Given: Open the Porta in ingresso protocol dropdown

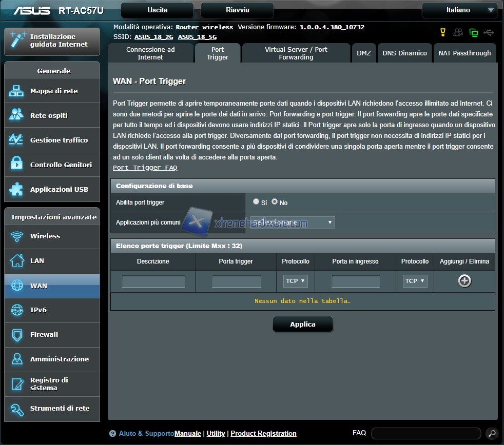Looking at the screenshot, I should click(x=415, y=281).
